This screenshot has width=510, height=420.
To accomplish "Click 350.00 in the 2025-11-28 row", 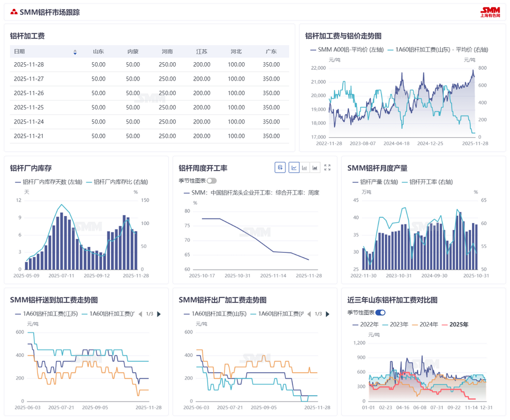I will tap(271, 65).
